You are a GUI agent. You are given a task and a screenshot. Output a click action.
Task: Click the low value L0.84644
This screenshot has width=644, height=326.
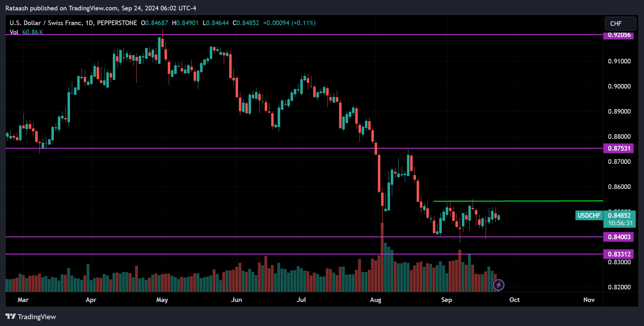pyautogui.click(x=216, y=23)
